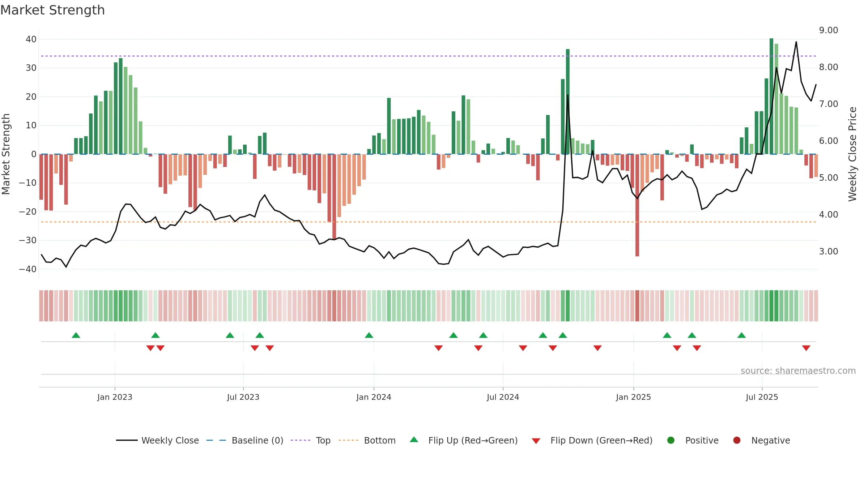Screen dimensions: 868x488
Task: Click the dark red heatmap cell near Jan 2025
Action: tap(637, 306)
